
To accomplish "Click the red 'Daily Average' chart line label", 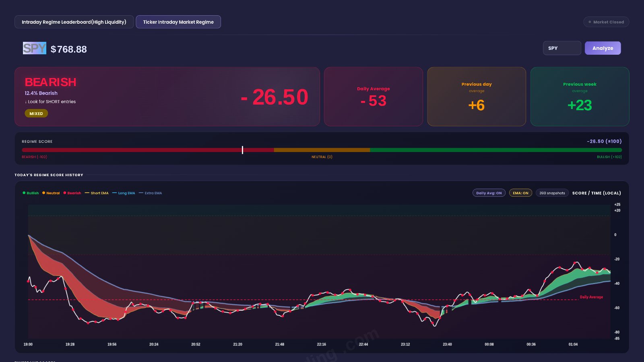I will (x=591, y=297).
